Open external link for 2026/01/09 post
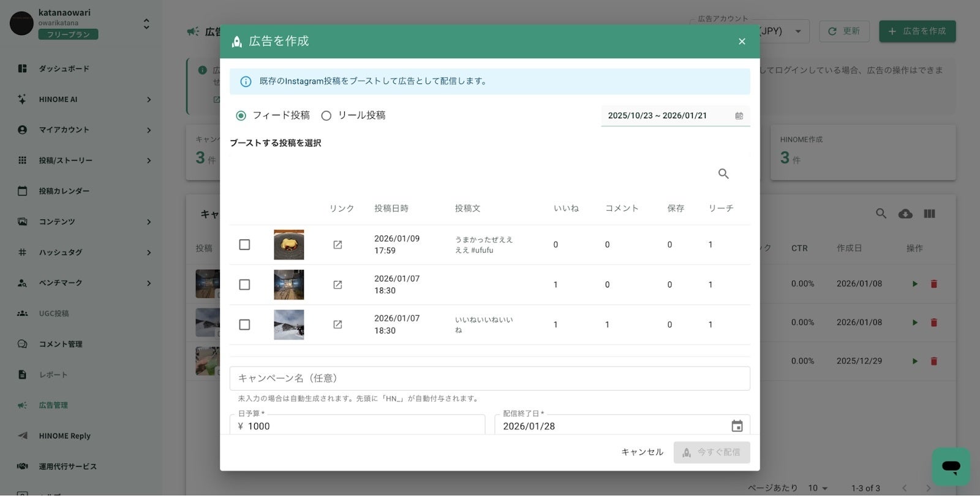The image size is (980, 496). click(337, 245)
